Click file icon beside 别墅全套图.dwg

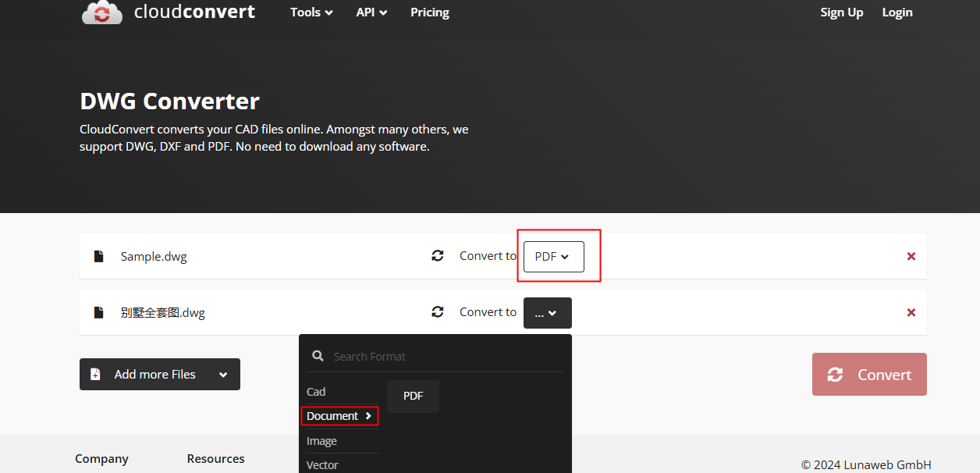(98, 312)
